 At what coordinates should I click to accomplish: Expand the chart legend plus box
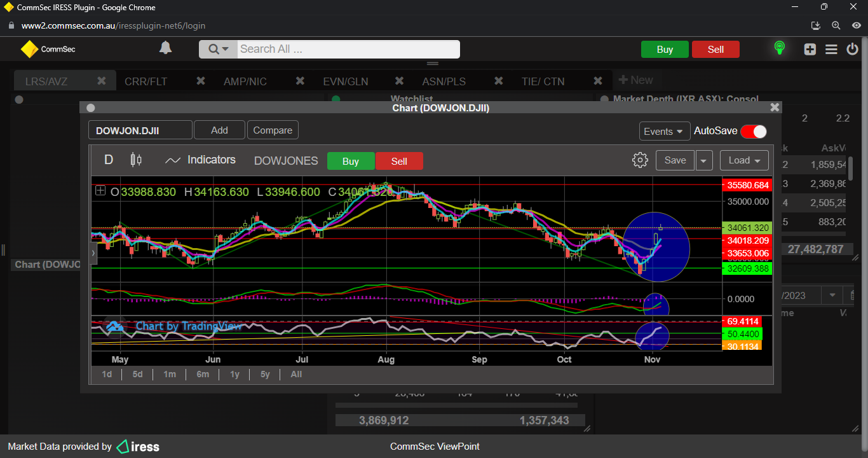(x=100, y=190)
